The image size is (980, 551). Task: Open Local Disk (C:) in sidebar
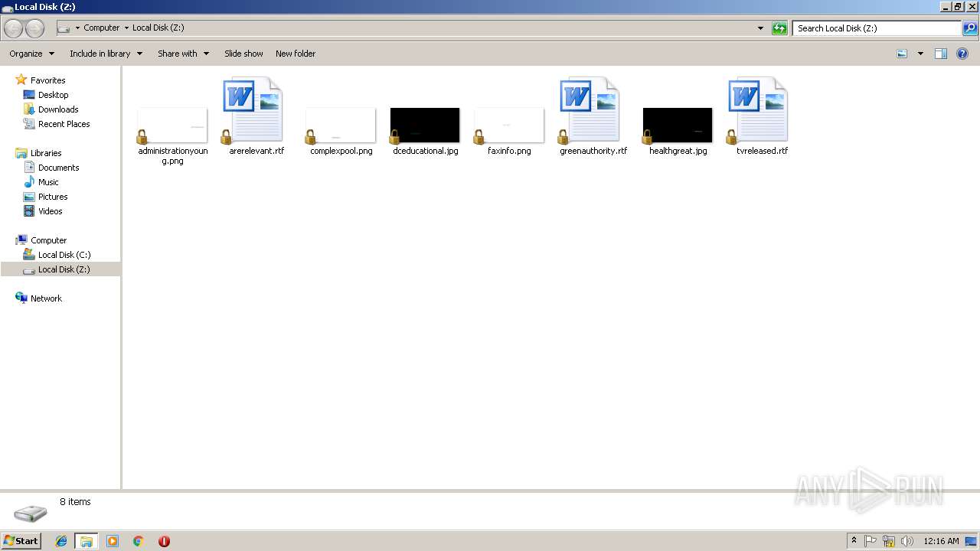64,255
